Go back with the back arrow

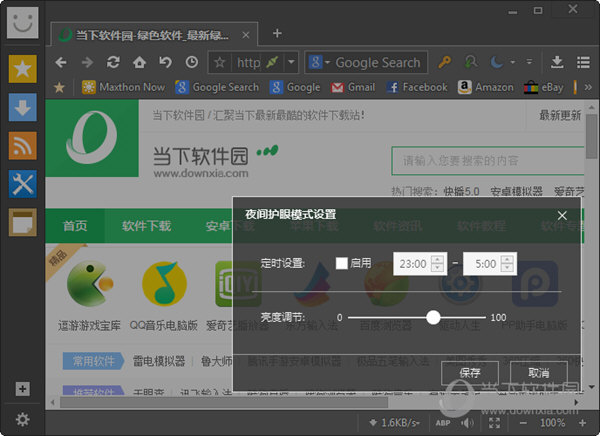(x=61, y=62)
